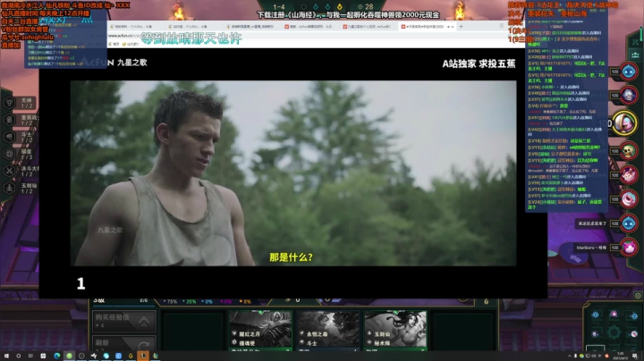Click the 刷新 shop refresh button
Viewport: 644px width, 361px height.
pos(123,343)
